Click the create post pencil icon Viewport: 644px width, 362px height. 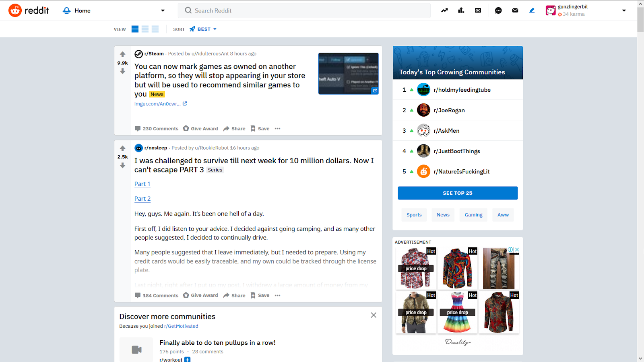click(532, 10)
